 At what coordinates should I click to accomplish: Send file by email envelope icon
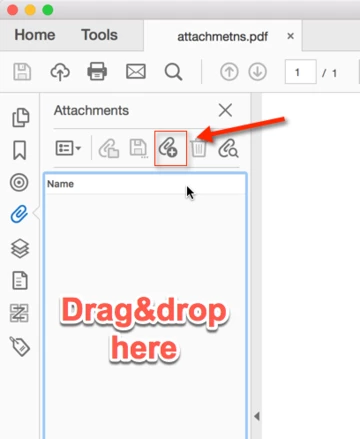(x=136, y=71)
